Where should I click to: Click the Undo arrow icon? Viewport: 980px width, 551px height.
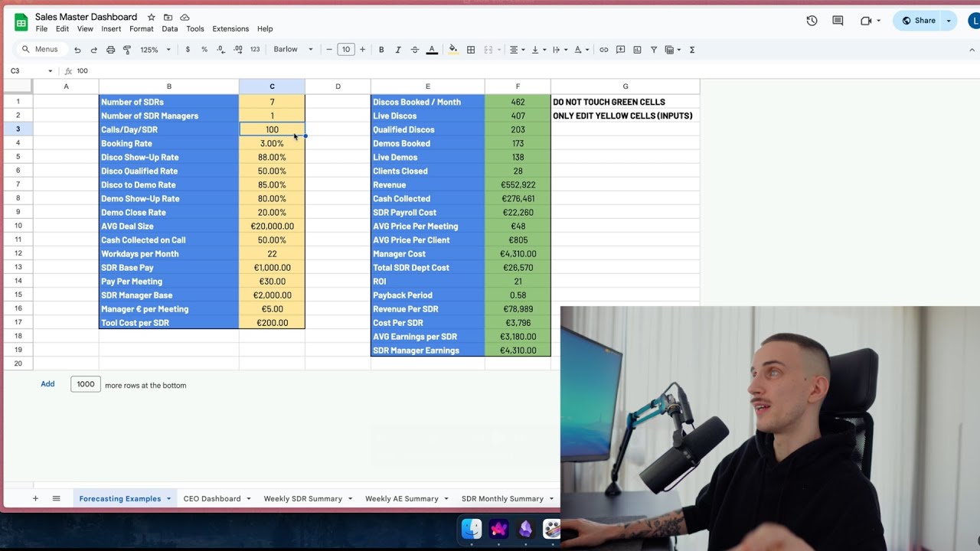77,50
